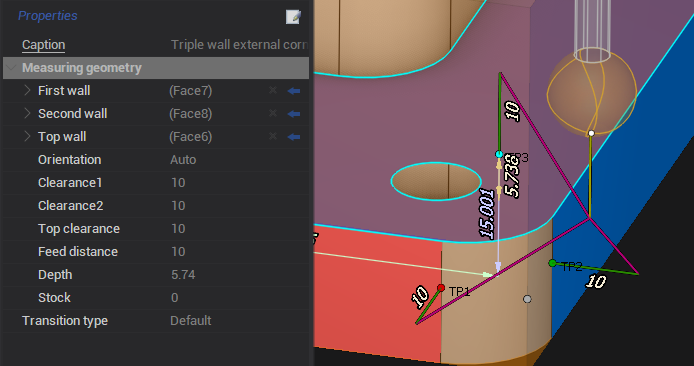Image resolution: width=694 pixels, height=366 pixels.
Task: Edit the Depth value 5.74
Action: tap(239, 274)
